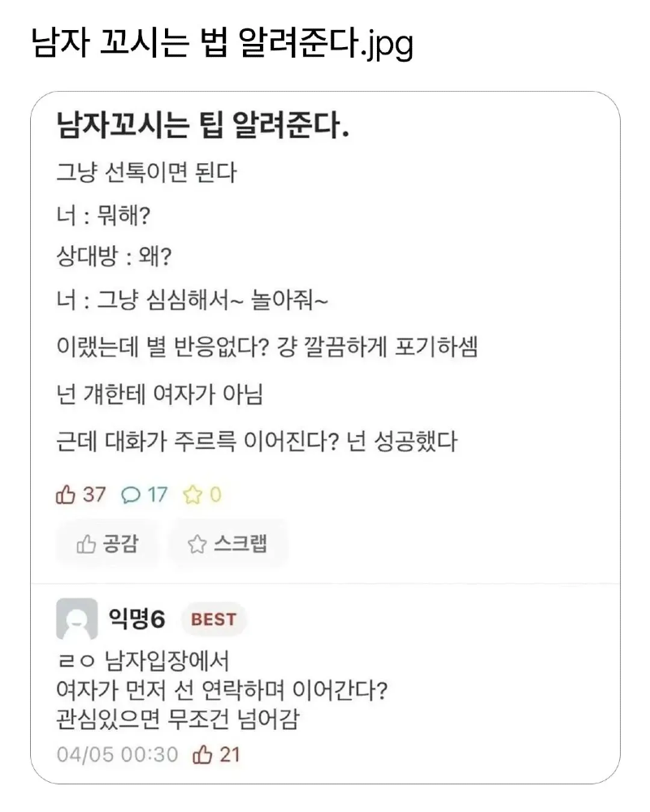Image resolution: width=650 pixels, height=812 pixels.
Task: Click the star icon with 0 count
Action: coord(192,494)
